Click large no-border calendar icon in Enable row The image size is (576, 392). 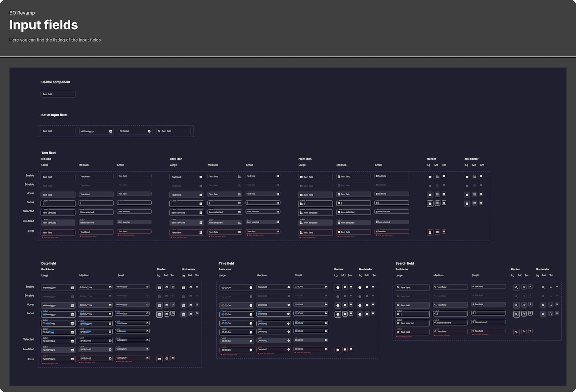pos(184,288)
